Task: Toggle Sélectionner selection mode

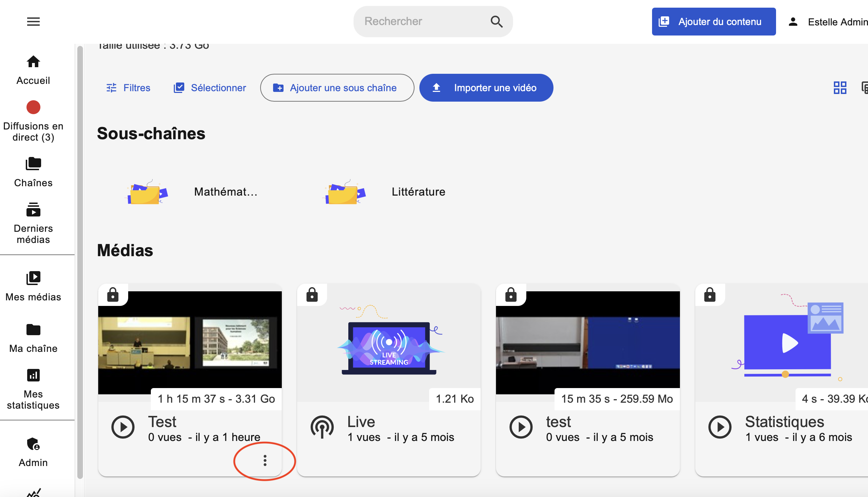Action: tap(210, 88)
